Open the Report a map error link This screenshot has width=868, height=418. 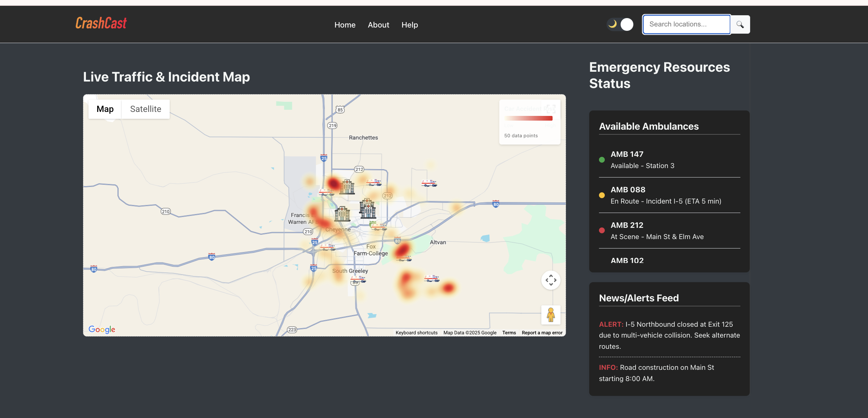click(542, 333)
